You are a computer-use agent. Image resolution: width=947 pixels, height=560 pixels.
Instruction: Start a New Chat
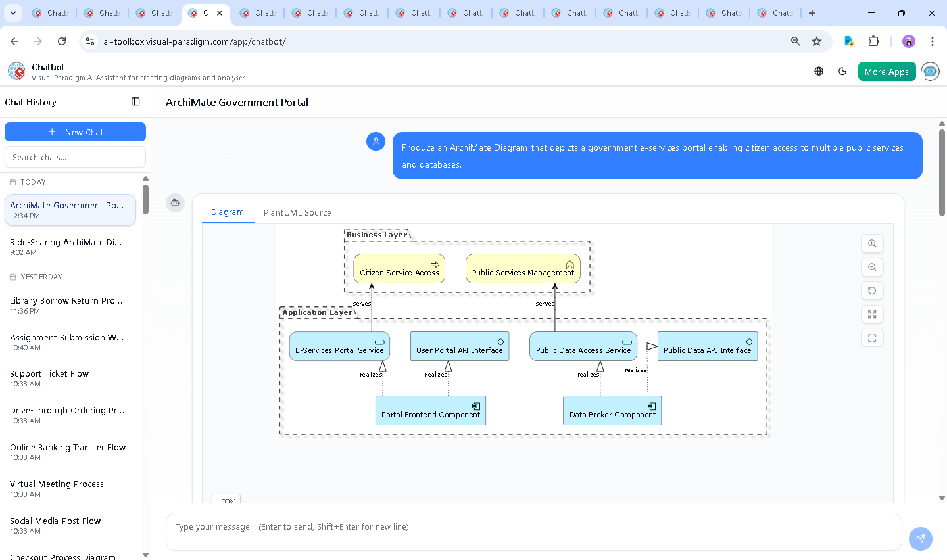click(x=75, y=132)
